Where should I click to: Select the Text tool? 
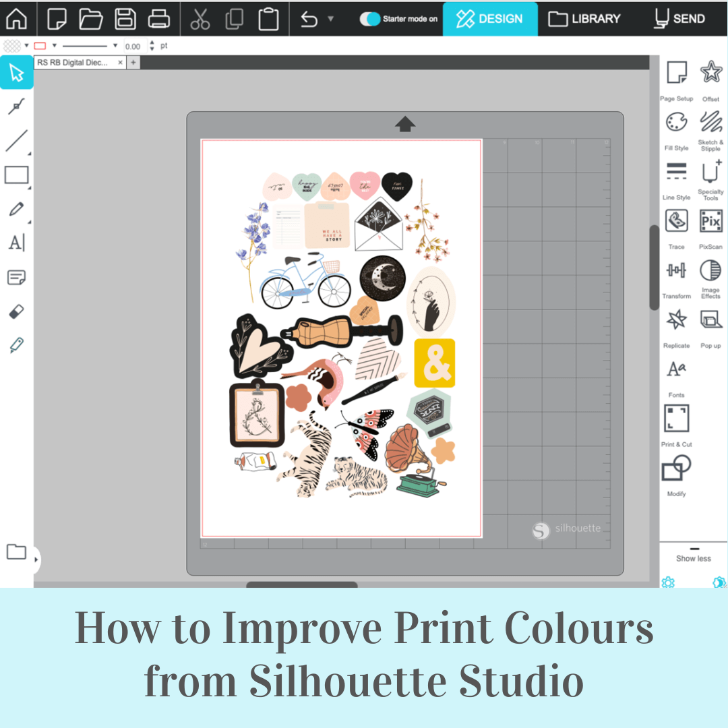coord(16,243)
